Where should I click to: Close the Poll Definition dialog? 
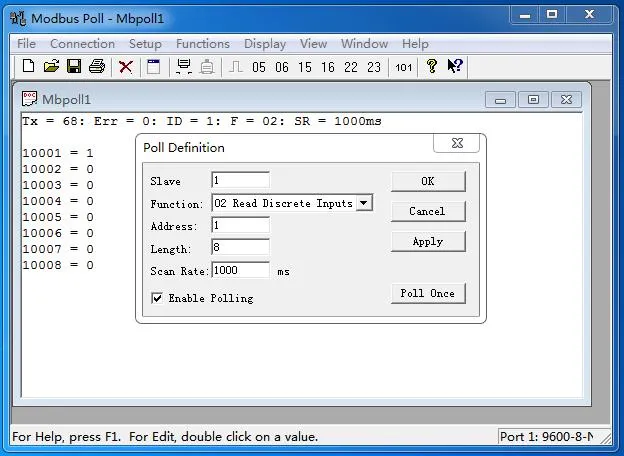point(457,143)
